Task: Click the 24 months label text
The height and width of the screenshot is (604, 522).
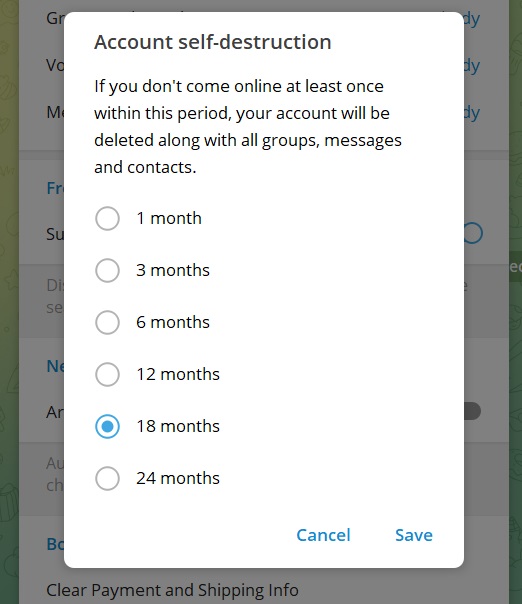Action: [x=178, y=478]
